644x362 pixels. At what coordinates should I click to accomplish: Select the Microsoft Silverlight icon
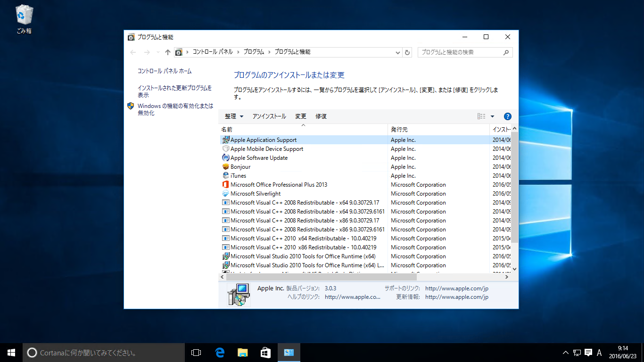226,193
